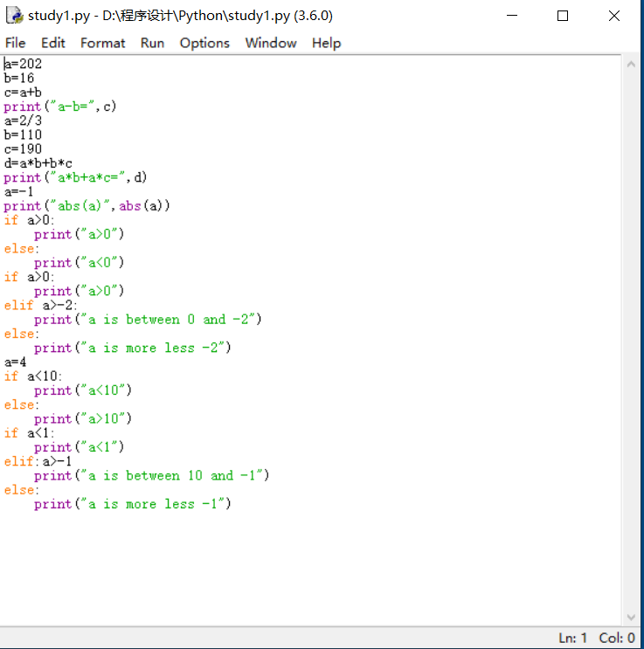Click the line if a<1:
644x649 pixels.
pyautogui.click(x=29, y=432)
